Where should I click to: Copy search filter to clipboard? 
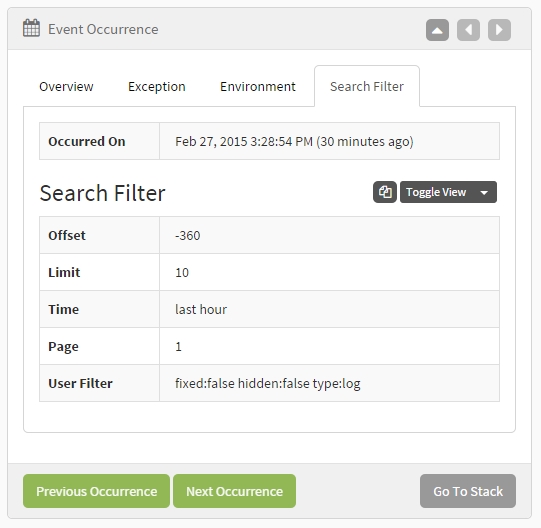click(385, 192)
